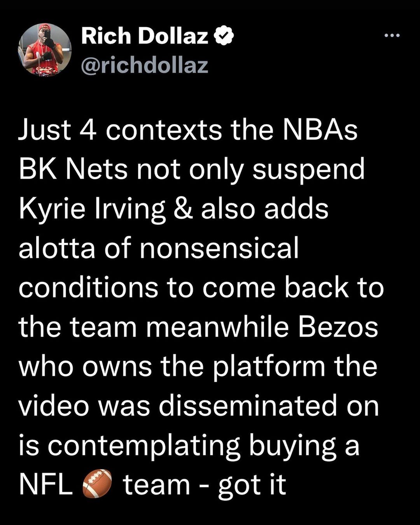This screenshot has width=420, height=525.
Task: Click the word "NFL" in the tweet
Action: (x=45, y=485)
